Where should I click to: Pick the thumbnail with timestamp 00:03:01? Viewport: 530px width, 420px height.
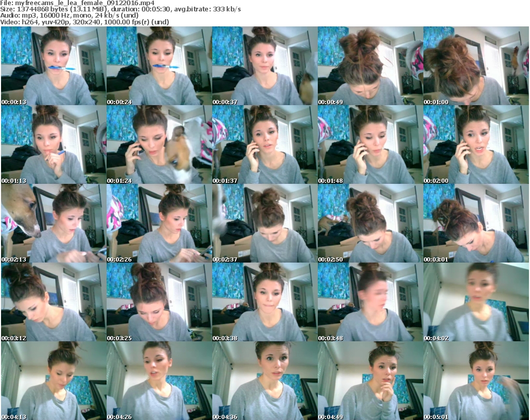(x=476, y=224)
